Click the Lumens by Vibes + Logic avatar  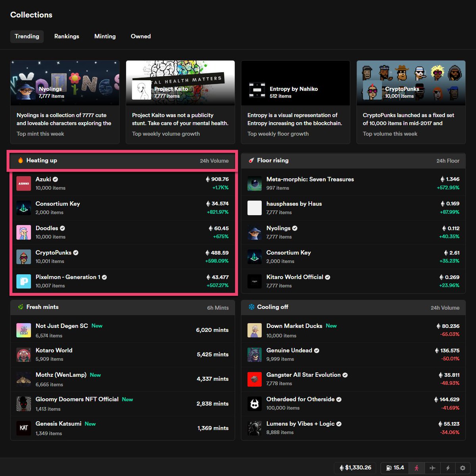(255, 428)
